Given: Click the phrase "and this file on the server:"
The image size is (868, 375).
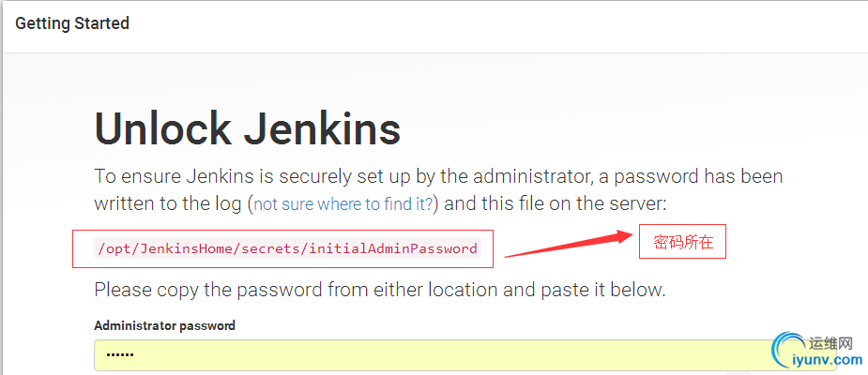Looking at the screenshot, I should (x=556, y=204).
